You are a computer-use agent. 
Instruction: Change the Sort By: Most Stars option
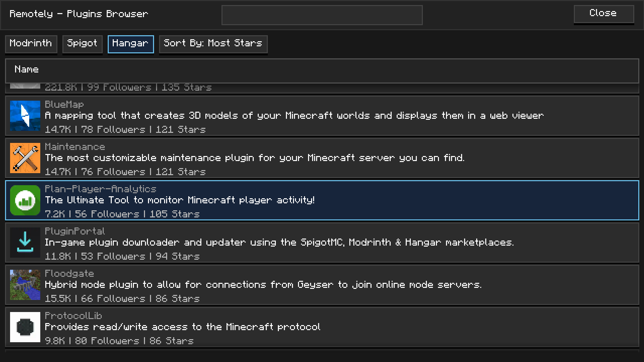[x=213, y=44]
